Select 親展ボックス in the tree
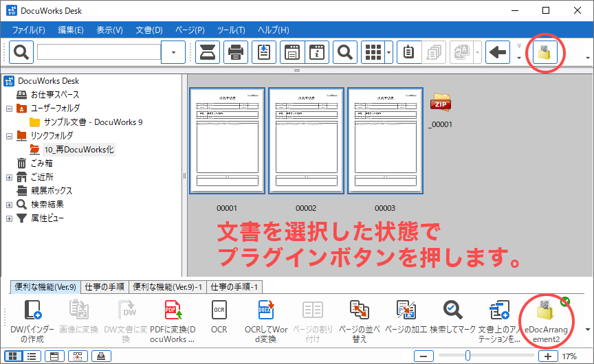Image resolution: width=594 pixels, height=364 pixels. [52, 191]
